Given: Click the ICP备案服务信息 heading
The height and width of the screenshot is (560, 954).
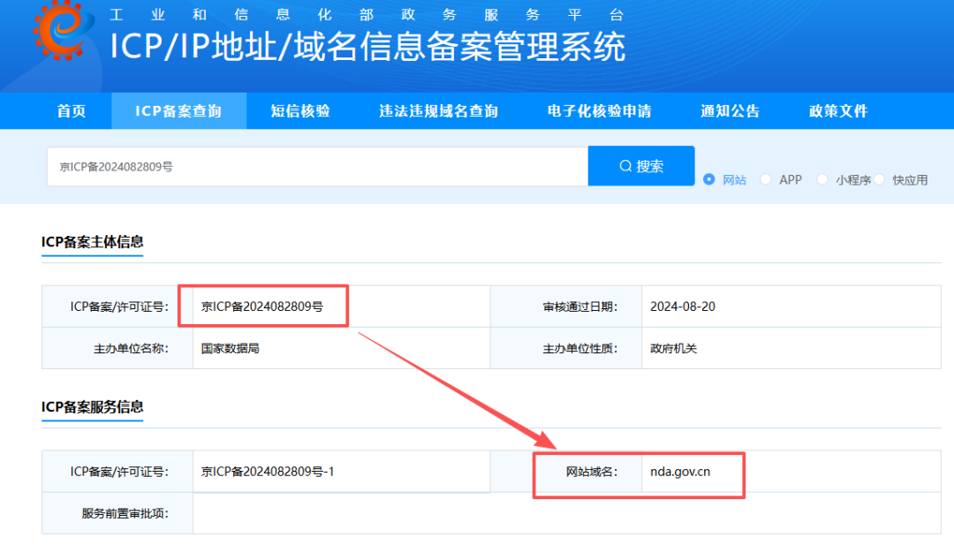Looking at the screenshot, I should tap(93, 406).
